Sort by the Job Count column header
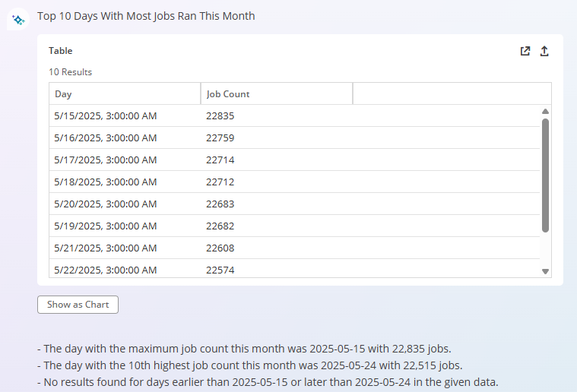Screen dimensions: 577x392 point(277,93)
